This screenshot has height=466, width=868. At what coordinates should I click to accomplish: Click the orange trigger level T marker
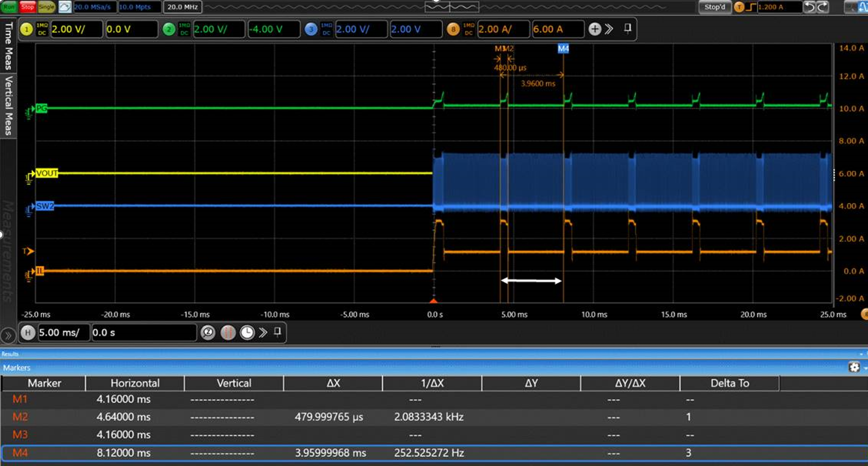pyautogui.click(x=28, y=251)
